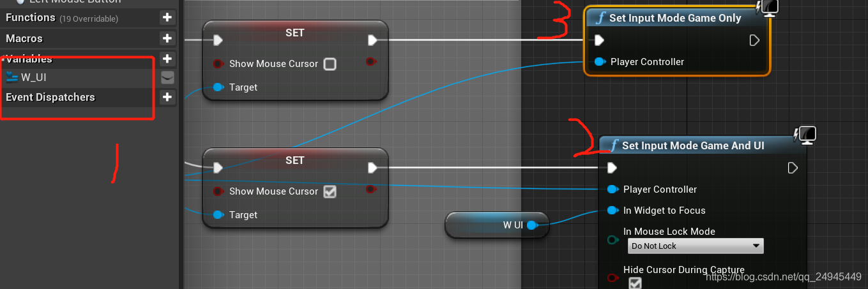Click the Player Controller pin on Game Only node

coord(600,62)
